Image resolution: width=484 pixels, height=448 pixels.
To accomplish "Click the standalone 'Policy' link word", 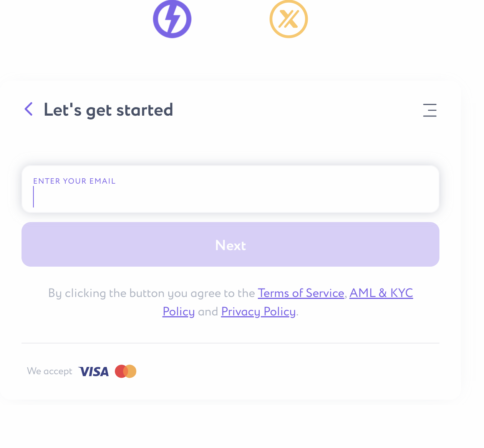I will click(179, 312).
